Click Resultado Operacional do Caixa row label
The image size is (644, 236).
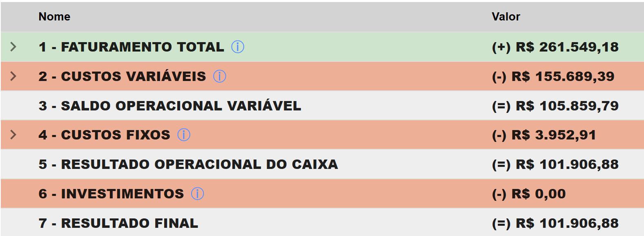pyautogui.click(x=188, y=164)
